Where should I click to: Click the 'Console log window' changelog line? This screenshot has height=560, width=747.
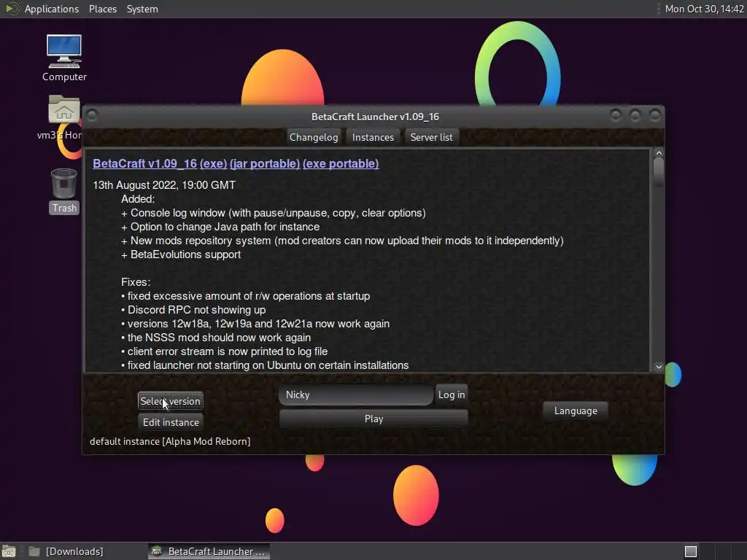(274, 214)
